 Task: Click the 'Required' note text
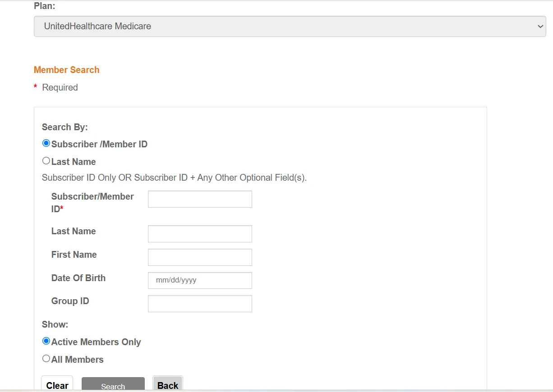pyautogui.click(x=60, y=87)
